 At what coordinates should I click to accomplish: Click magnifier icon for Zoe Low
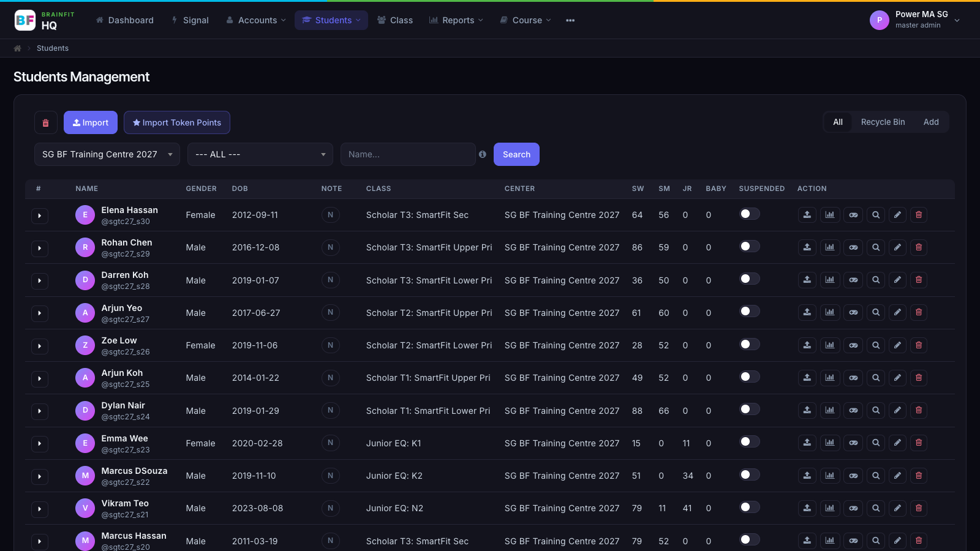click(876, 345)
